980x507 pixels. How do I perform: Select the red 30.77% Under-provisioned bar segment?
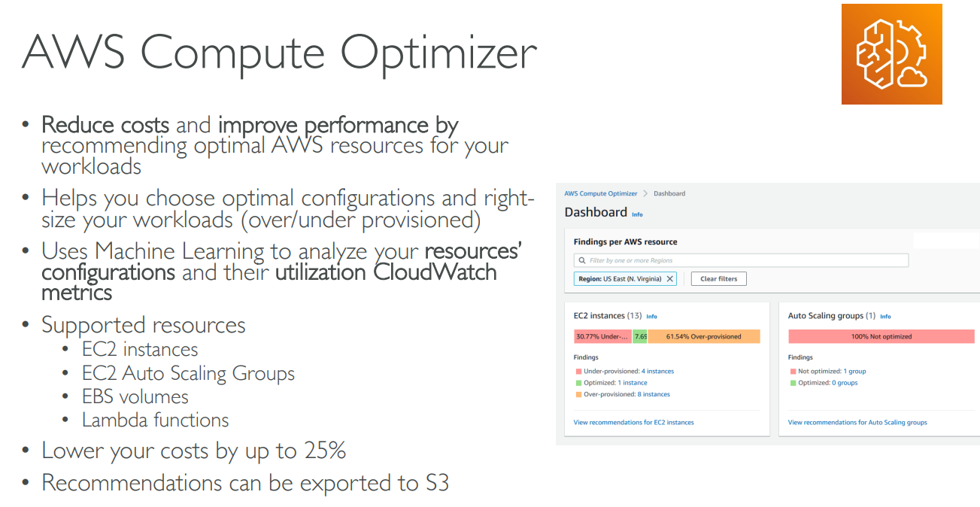pos(602,337)
